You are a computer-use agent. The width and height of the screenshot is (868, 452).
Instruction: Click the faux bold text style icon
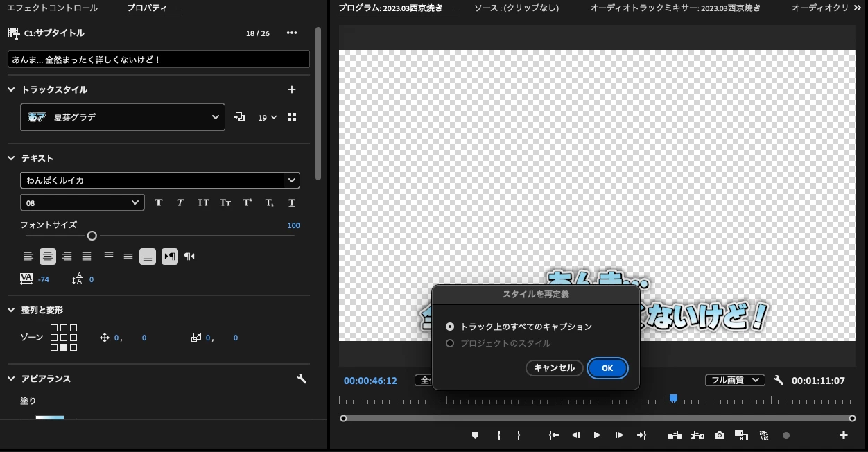[x=159, y=202]
